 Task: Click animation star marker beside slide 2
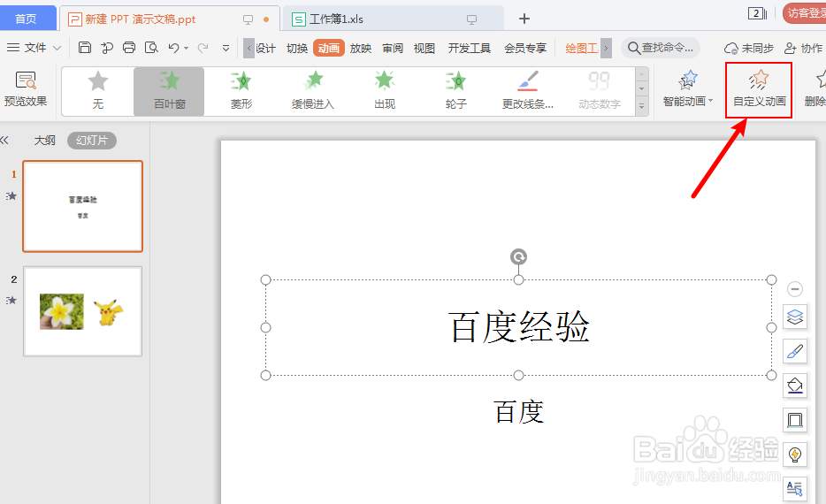(11, 300)
